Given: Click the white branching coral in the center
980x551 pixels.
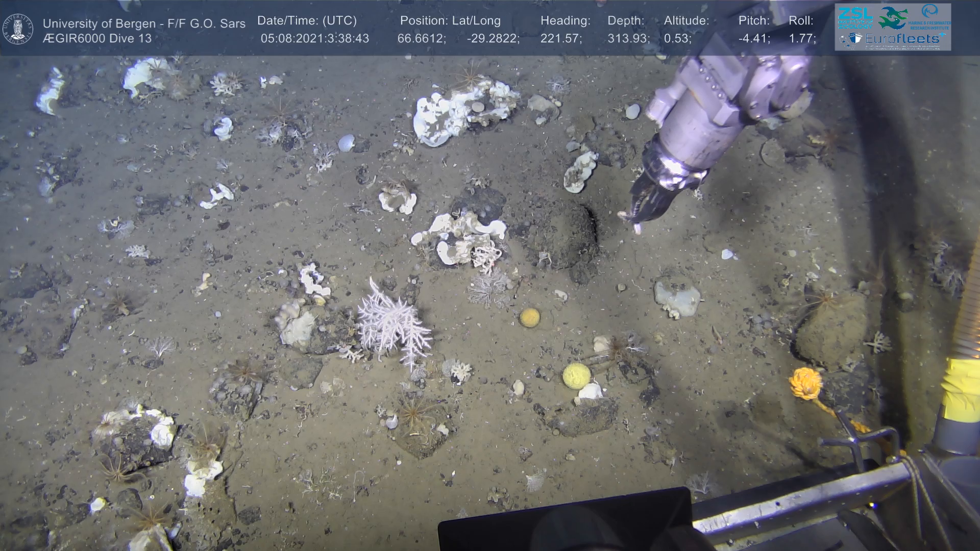Looking at the screenshot, I should point(392,322).
